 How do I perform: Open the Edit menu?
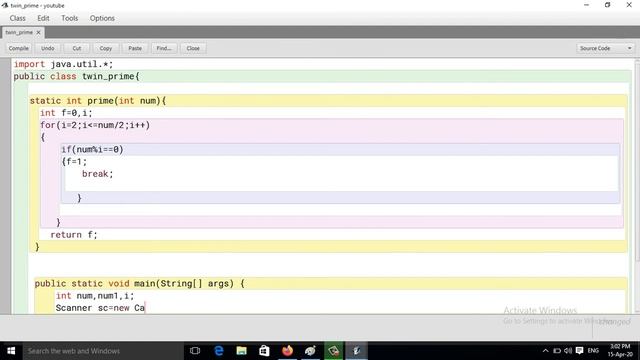43,18
